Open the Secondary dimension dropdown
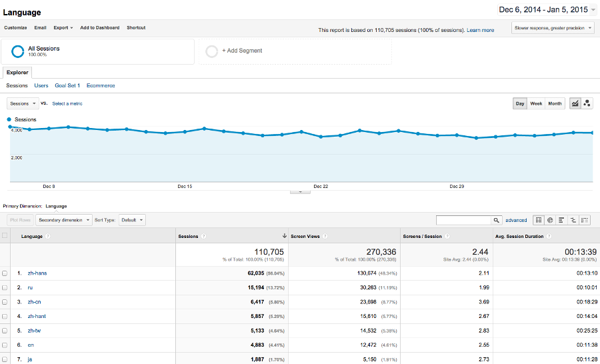Screen dimensions: 600x364 coord(64,220)
